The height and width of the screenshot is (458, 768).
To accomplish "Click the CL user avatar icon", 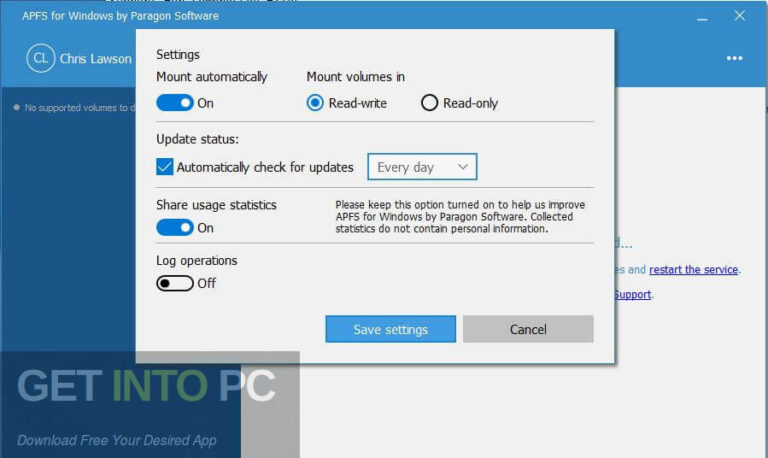I will pyautogui.click(x=41, y=58).
